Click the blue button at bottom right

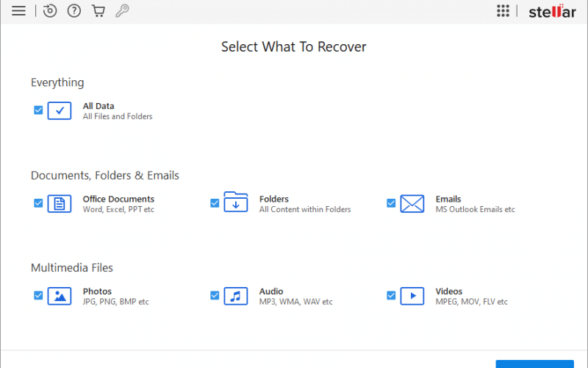(534, 364)
